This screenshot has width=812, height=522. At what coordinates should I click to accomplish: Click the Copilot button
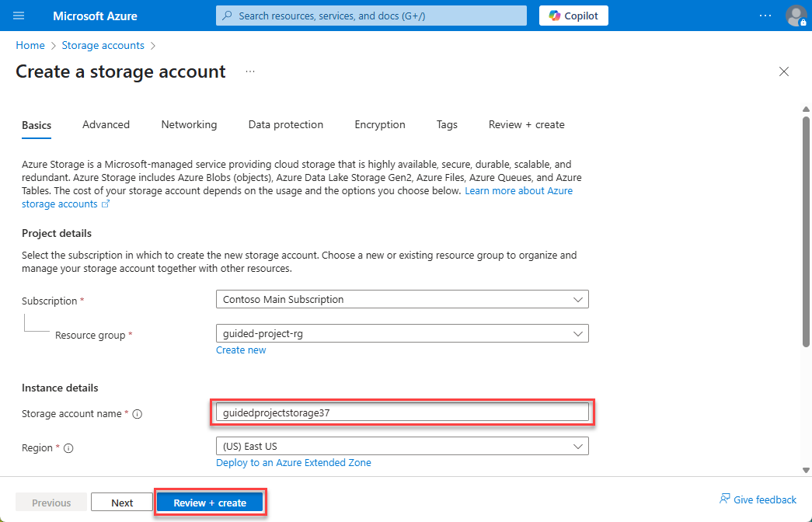(573, 16)
